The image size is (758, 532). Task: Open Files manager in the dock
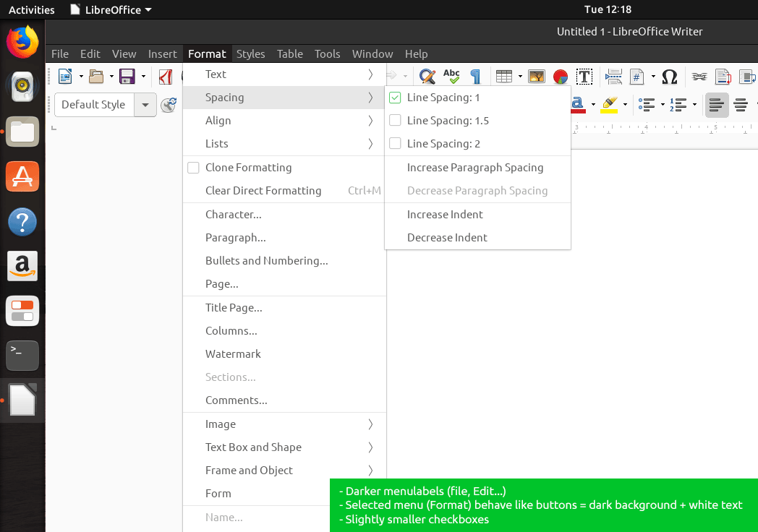22,132
